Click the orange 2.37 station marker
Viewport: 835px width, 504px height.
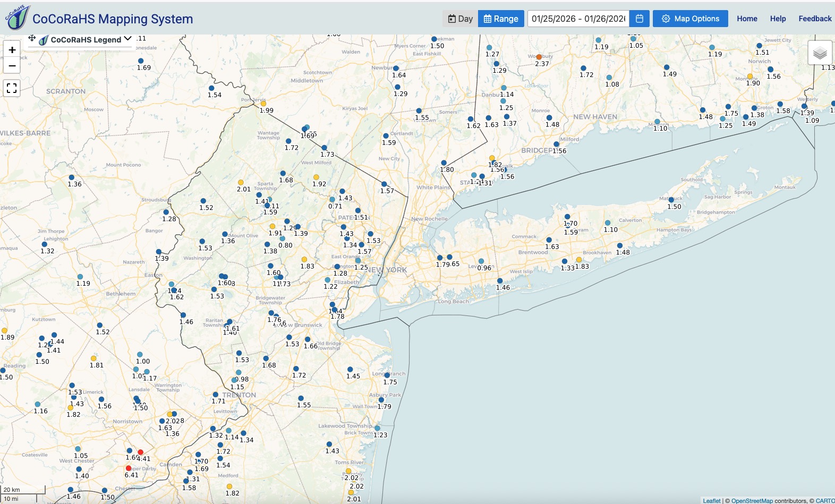539,57
